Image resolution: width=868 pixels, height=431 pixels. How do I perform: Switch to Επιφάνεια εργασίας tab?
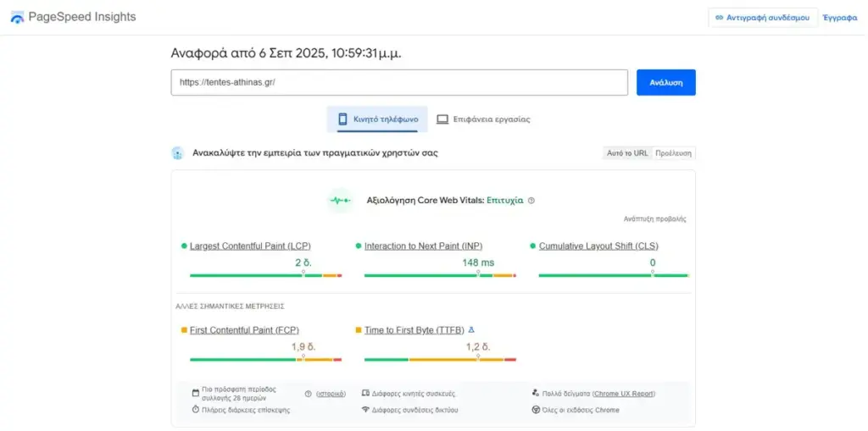tap(483, 119)
